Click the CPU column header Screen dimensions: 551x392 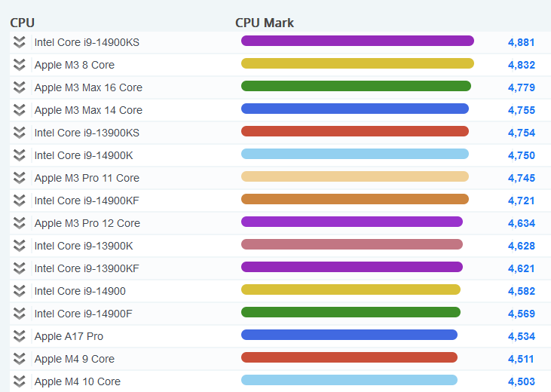tap(23, 23)
